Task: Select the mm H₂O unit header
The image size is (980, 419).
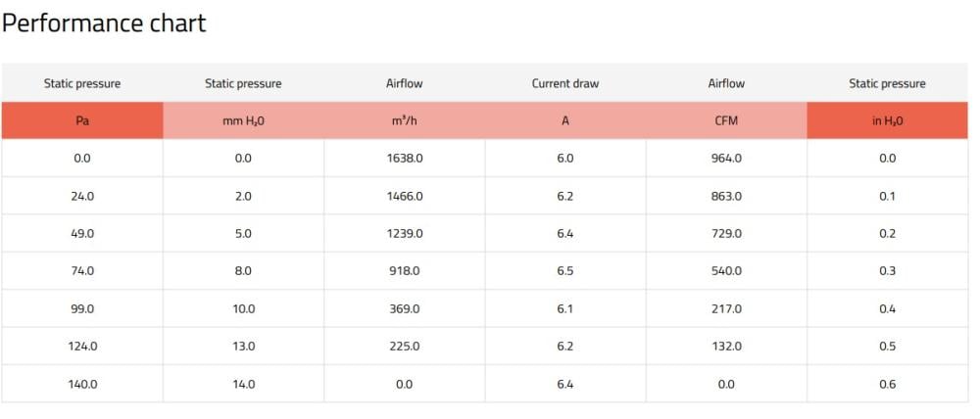Action: pos(243,121)
